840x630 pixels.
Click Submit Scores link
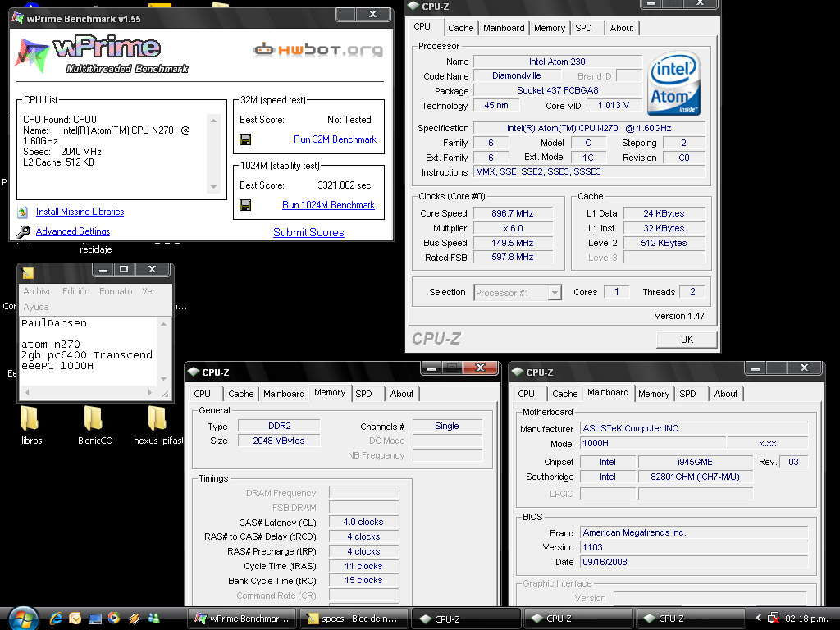(x=308, y=232)
